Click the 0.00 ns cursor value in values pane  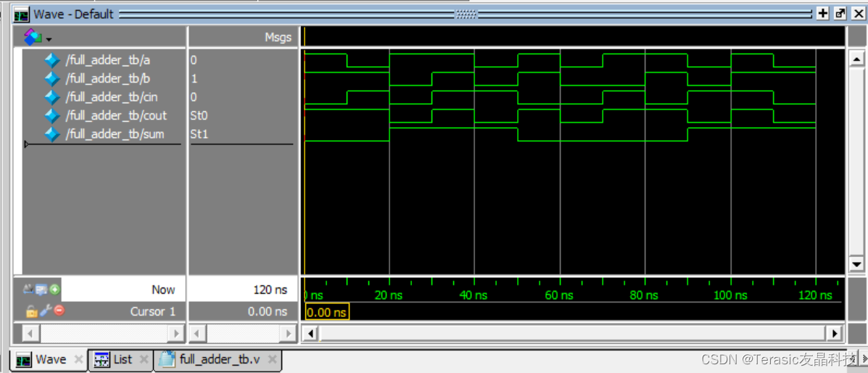(268, 312)
